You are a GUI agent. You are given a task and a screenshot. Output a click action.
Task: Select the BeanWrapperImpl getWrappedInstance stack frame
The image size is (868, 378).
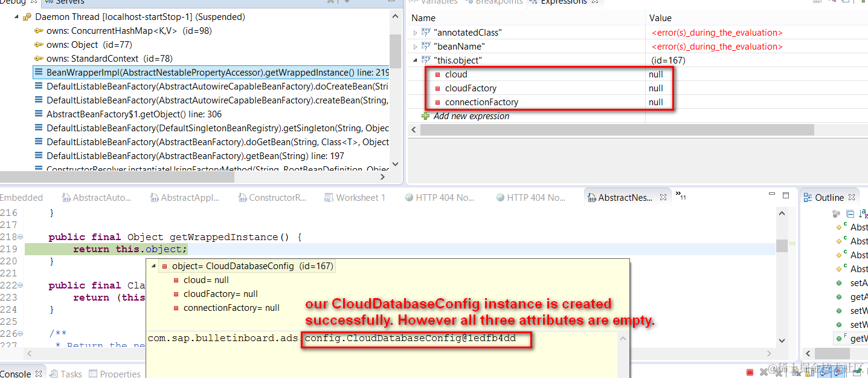211,73
